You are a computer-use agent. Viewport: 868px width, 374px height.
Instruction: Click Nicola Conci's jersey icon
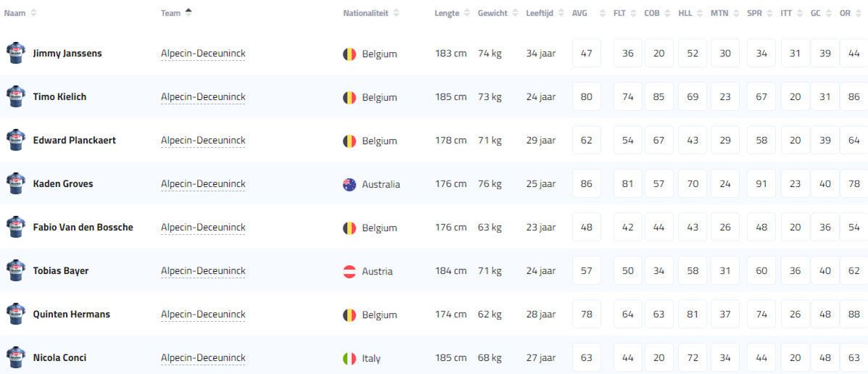(x=15, y=358)
